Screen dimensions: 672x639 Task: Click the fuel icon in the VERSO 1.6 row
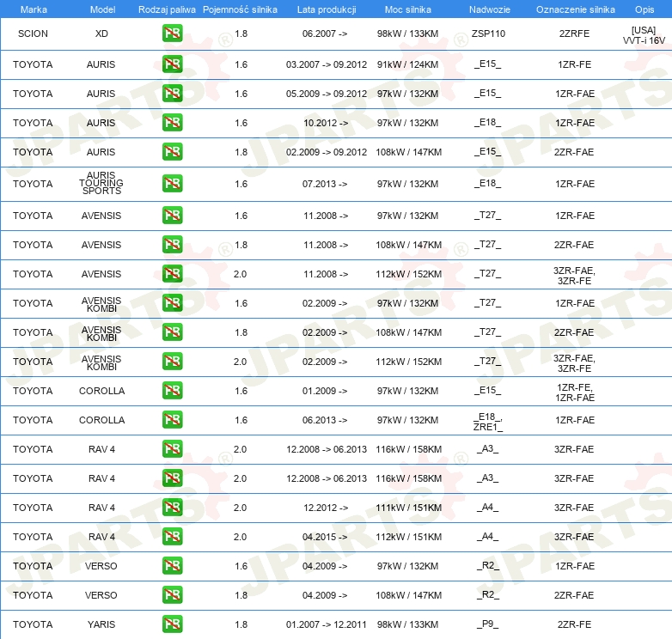[x=172, y=566]
